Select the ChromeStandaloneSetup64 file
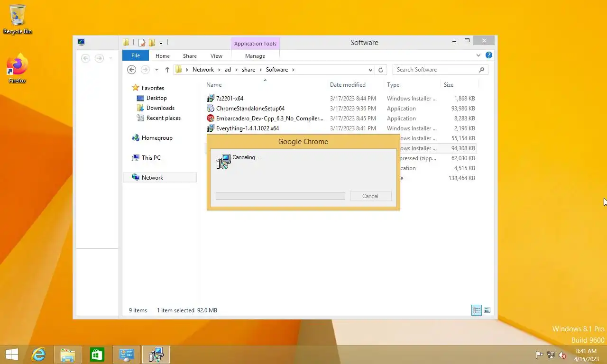The height and width of the screenshot is (364, 607). [x=250, y=109]
